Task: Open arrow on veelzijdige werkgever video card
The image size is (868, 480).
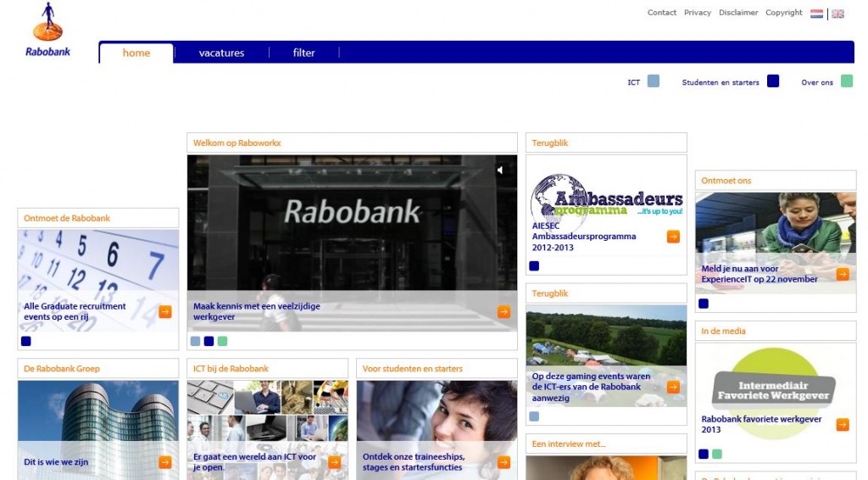Action: (x=504, y=312)
